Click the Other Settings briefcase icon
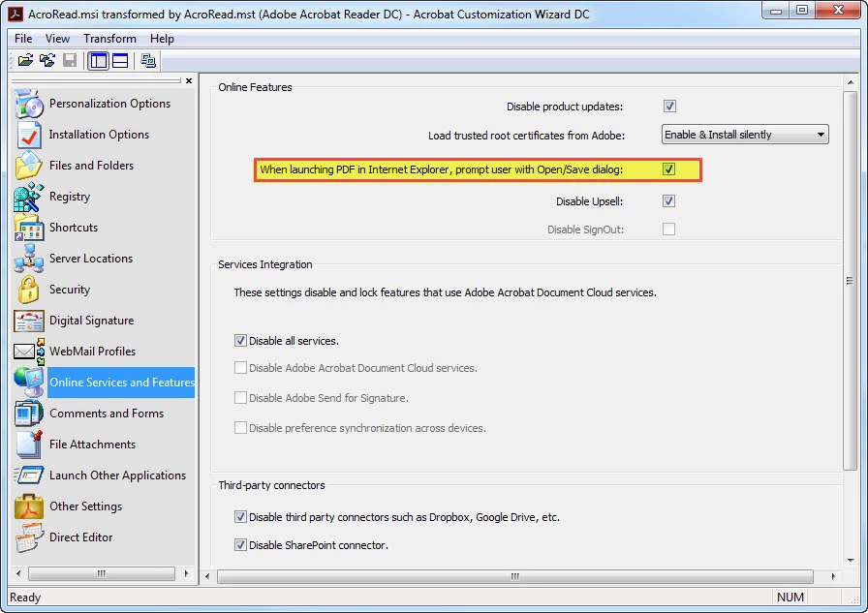The width and height of the screenshot is (868, 613). coord(29,506)
